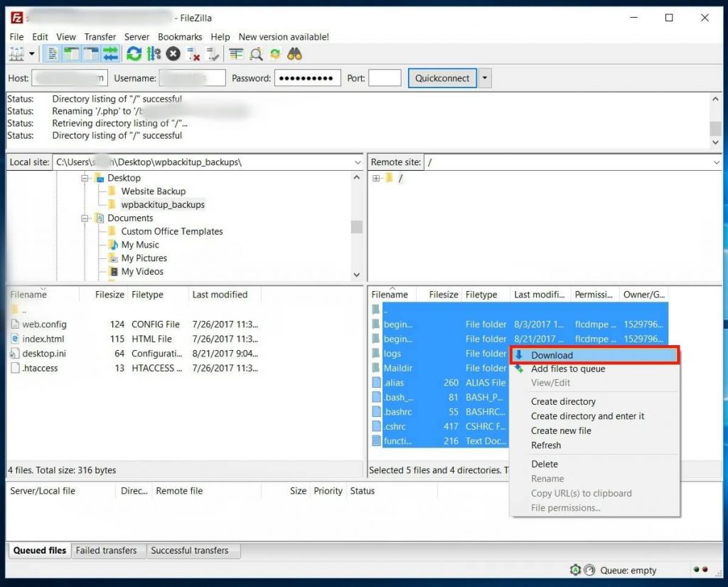The width and height of the screenshot is (728, 587).
Task: Expand the Local site path dropdown
Action: [358, 162]
